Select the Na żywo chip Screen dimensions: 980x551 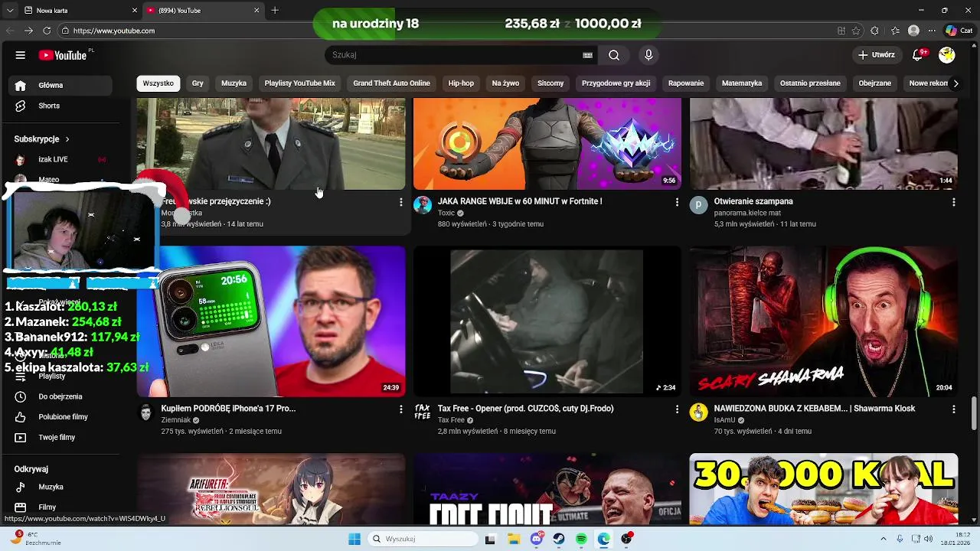tap(505, 83)
